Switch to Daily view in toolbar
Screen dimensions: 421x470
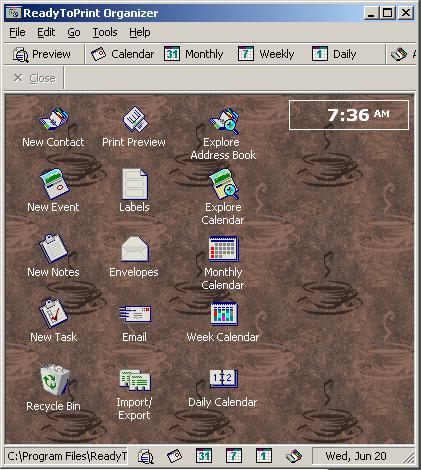point(334,54)
